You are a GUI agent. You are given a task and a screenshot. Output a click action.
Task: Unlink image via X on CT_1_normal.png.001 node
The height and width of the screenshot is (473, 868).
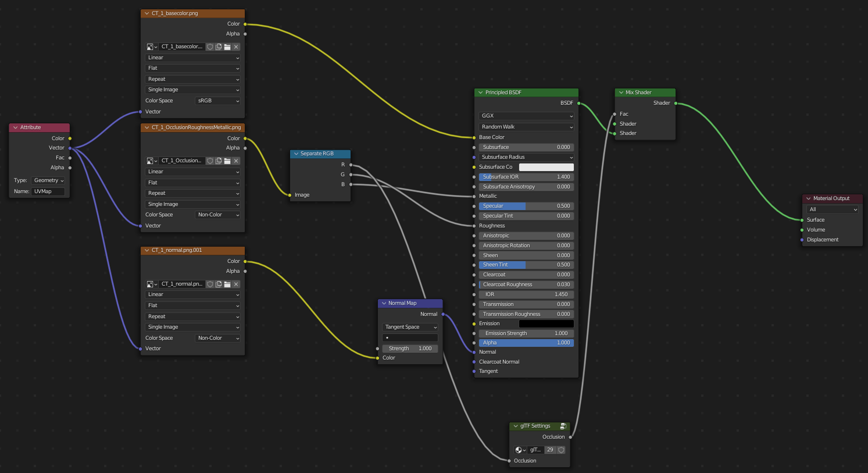pos(236,284)
